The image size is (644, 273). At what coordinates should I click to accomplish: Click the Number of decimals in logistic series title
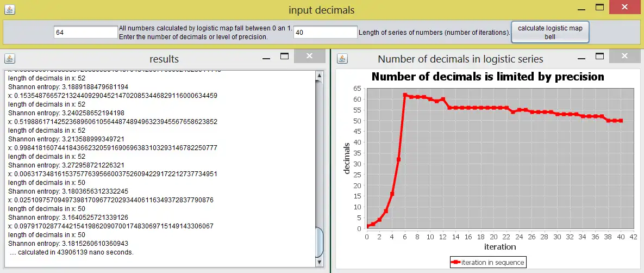[460, 59]
